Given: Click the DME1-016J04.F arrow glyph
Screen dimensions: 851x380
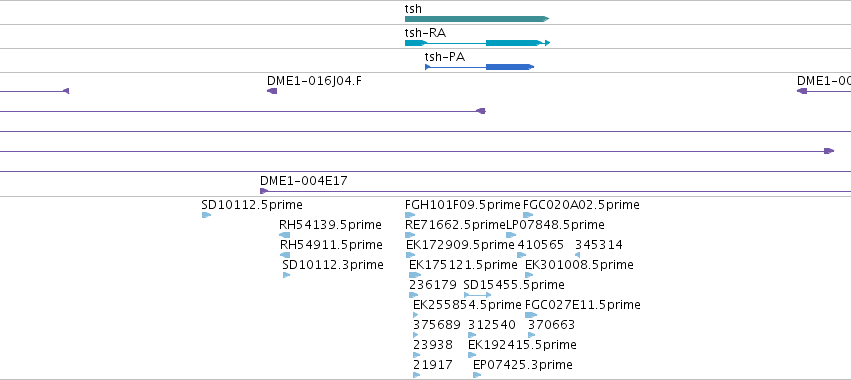Looking at the screenshot, I should [x=272, y=91].
